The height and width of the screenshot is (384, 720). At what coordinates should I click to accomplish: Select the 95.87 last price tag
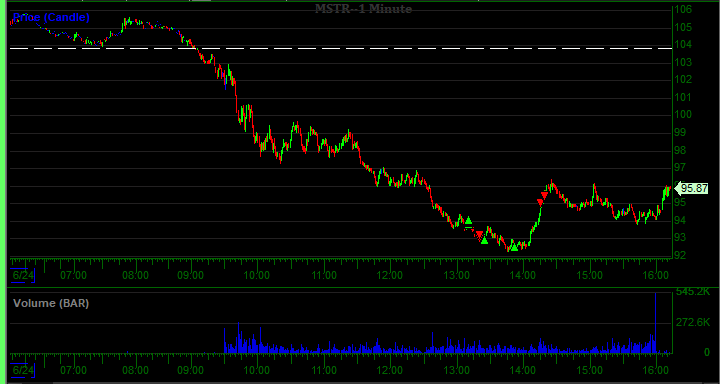click(x=693, y=188)
